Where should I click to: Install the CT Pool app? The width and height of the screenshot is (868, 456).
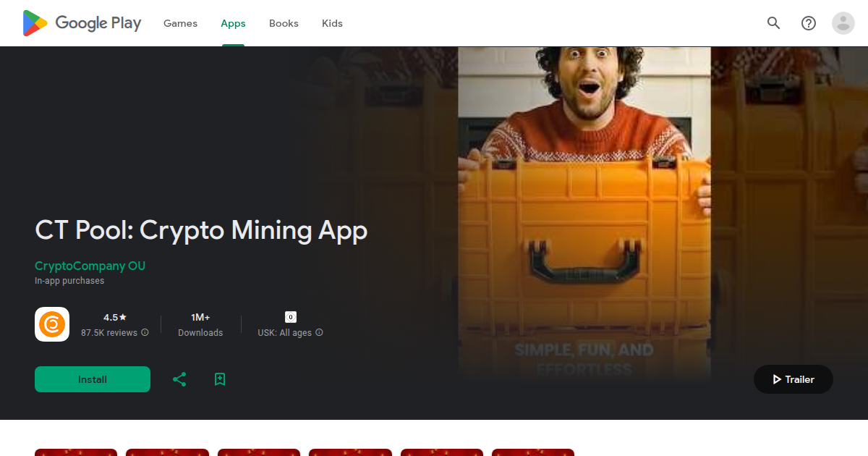click(93, 379)
